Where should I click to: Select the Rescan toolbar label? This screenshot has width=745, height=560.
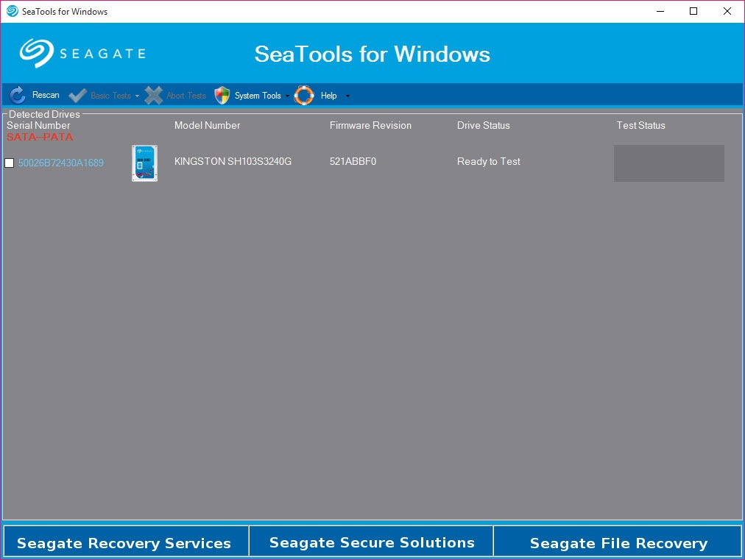pyautogui.click(x=46, y=95)
